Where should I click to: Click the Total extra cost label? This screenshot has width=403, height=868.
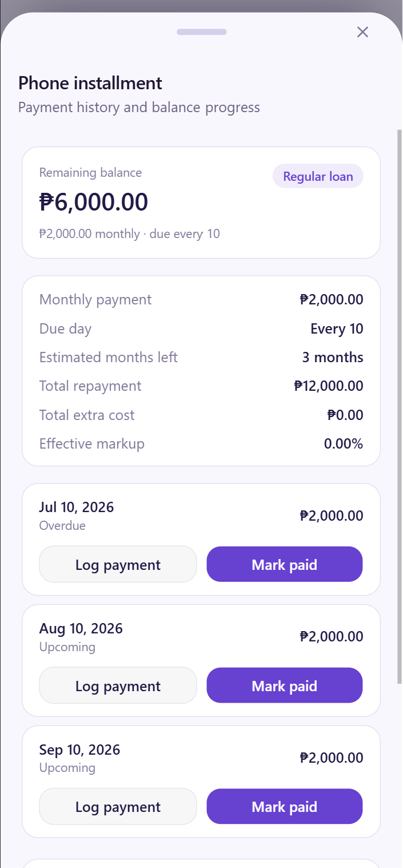click(87, 415)
